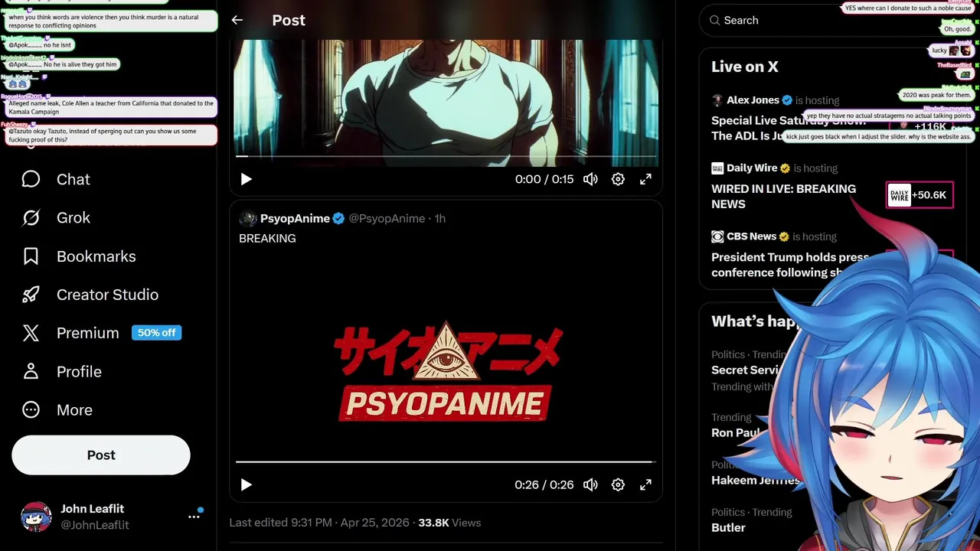Open settings gear on 0:26 video
Screen dimensions: 980x551
pyautogui.click(x=618, y=484)
